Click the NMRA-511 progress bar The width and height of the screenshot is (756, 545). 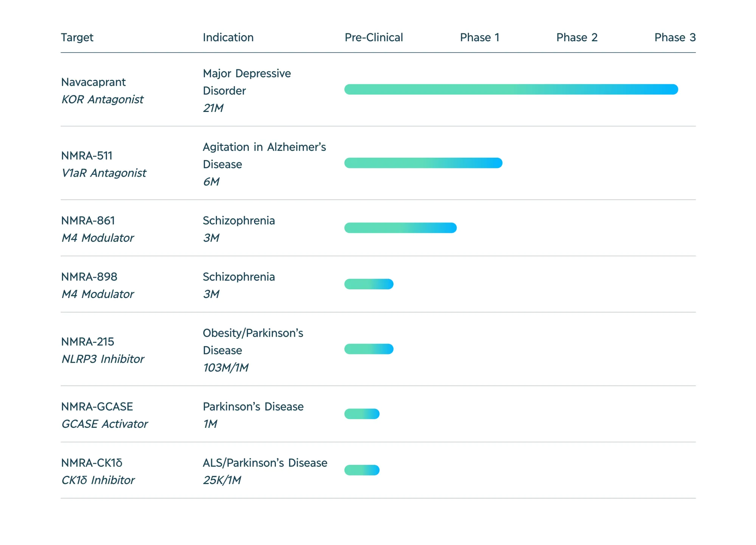click(423, 163)
